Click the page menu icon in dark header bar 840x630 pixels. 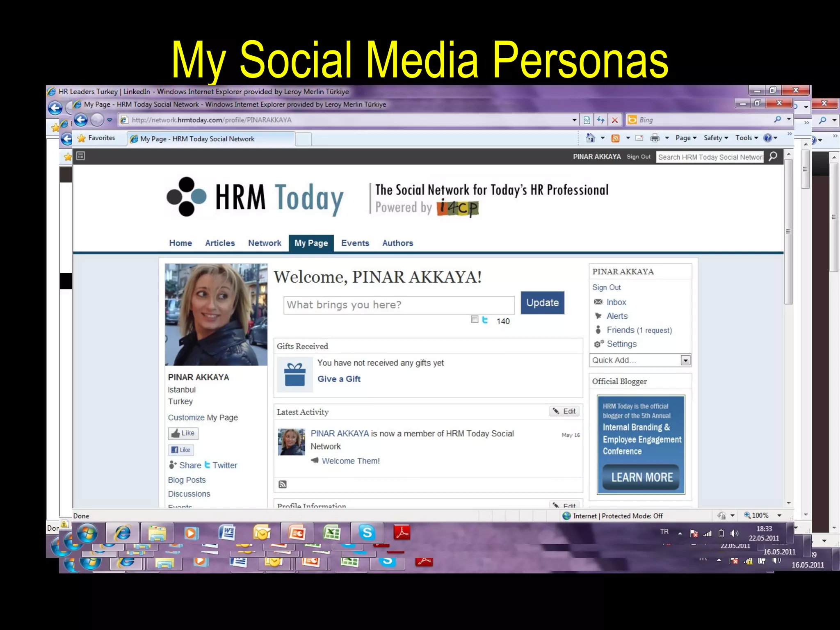tap(81, 156)
